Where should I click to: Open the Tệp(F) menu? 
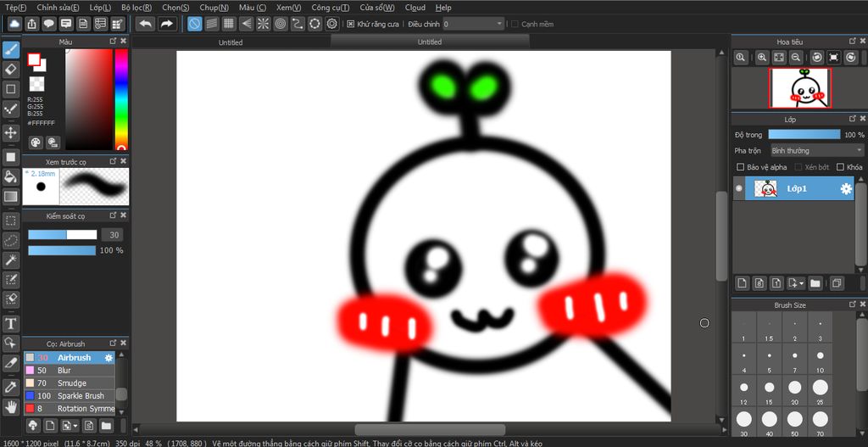pyautogui.click(x=15, y=8)
